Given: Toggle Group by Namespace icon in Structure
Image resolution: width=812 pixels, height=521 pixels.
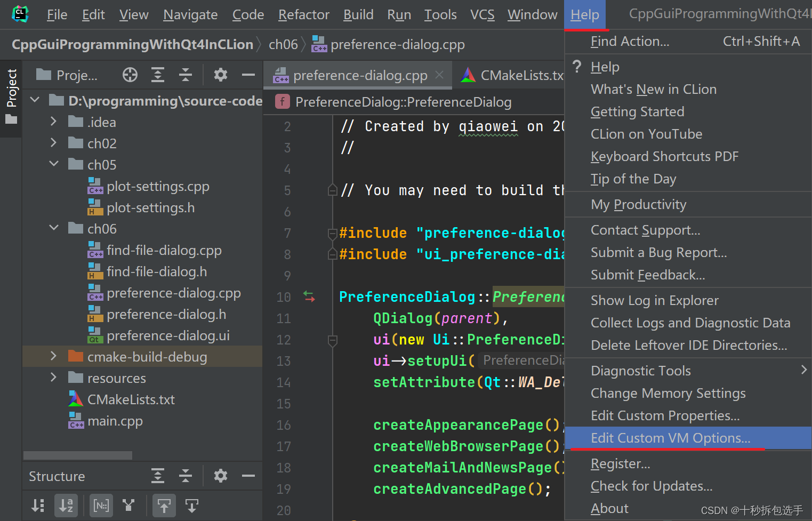Looking at the screenshot, I should click(101, 506).
